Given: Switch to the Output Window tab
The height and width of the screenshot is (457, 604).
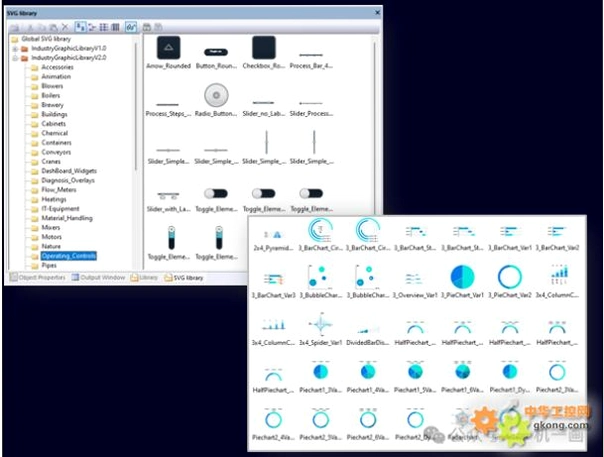Looking at the screenshot, I should pyautogui.click(x=99, y=277).
